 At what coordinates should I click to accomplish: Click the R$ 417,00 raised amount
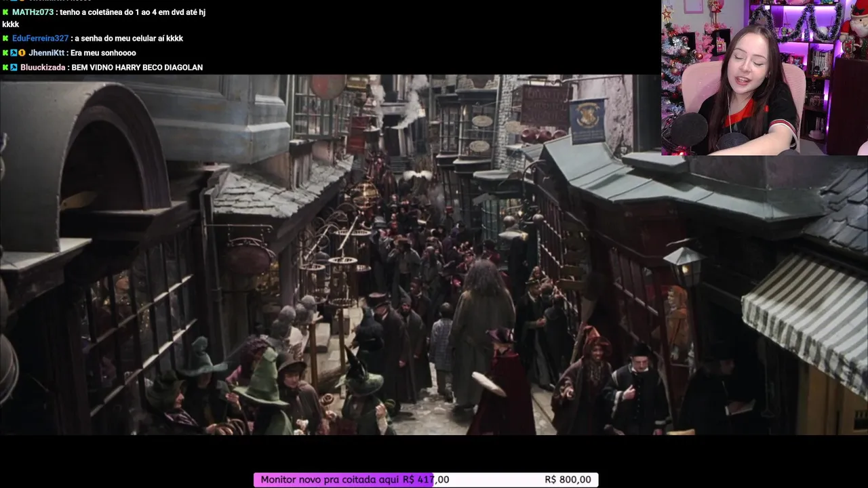[426, 480]
